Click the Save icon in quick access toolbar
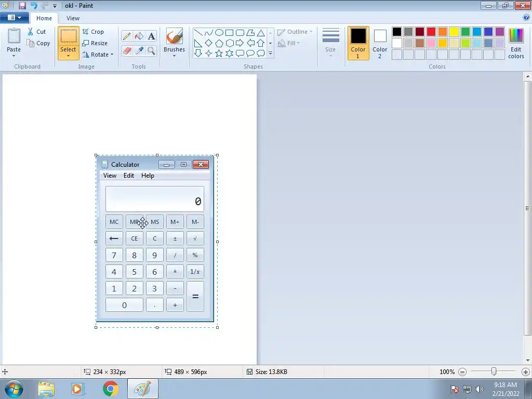This screenshot has width=532, height=399. click(22, 5)
